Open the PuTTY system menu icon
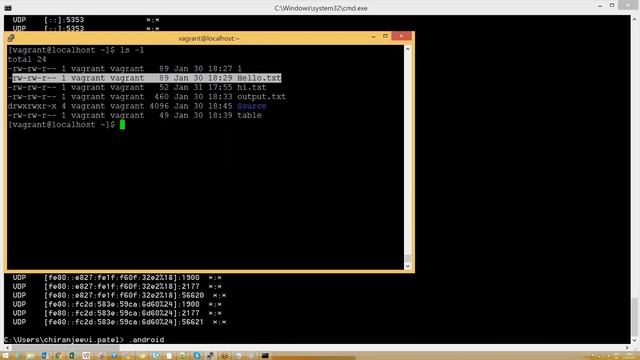Image resolution: width=640 pixels, height=360 pixels. click(x=11, y=38)
